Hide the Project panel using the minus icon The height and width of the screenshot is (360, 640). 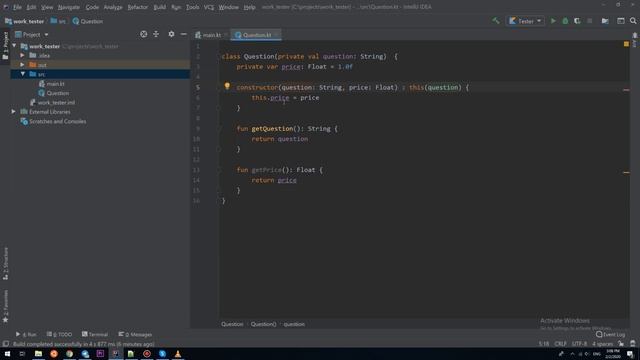coord(184,34)
